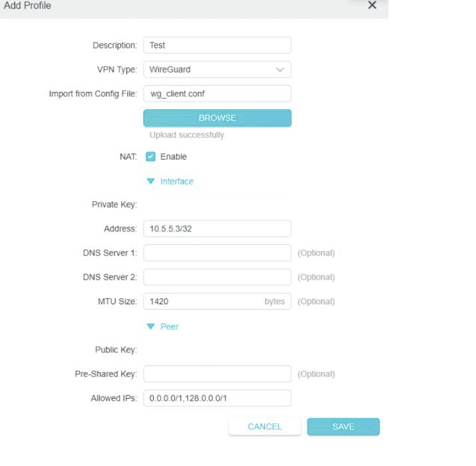This screenshot has width=476, height=466.
Task: Click the 'Private Key:' label
Action: tap(115, 204)
